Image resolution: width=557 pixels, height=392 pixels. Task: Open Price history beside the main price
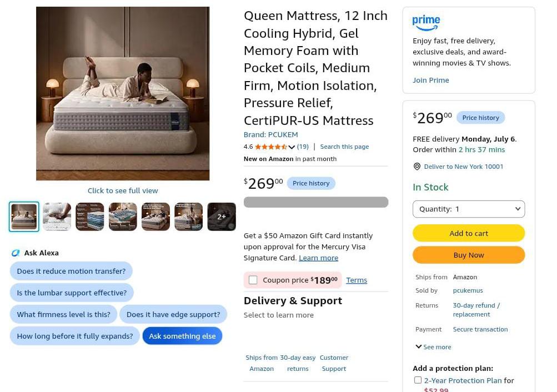[x=311, y=183]
